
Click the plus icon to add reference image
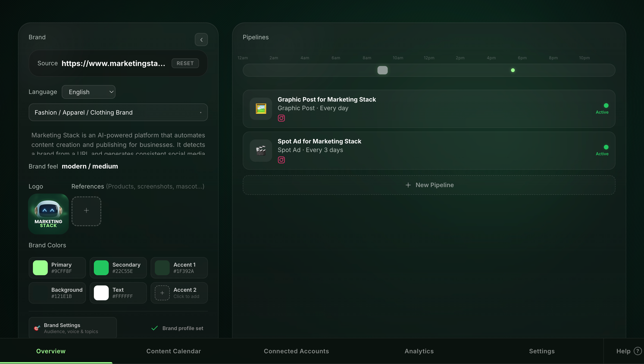tap(86, 211)
